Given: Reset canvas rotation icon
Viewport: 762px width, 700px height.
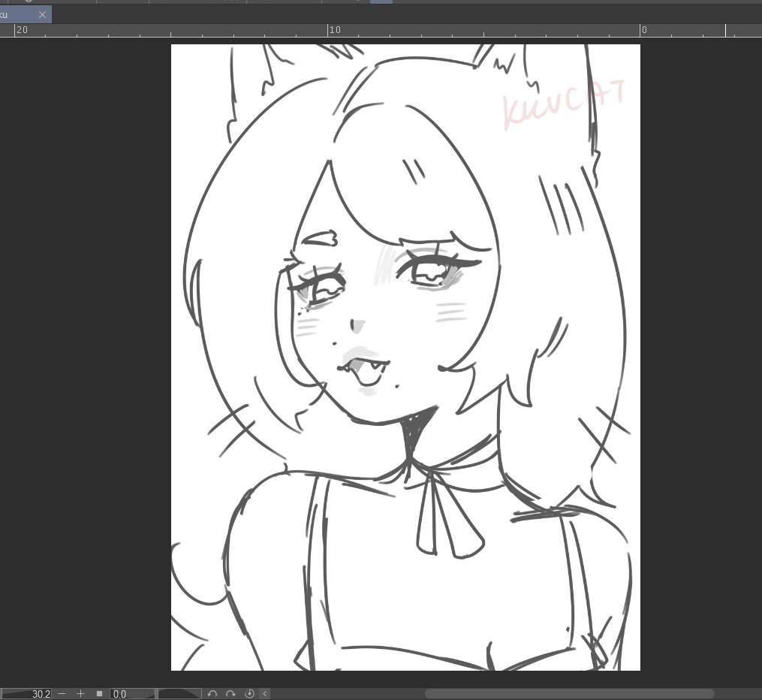Looking at the screenshot, I should 249,694.
